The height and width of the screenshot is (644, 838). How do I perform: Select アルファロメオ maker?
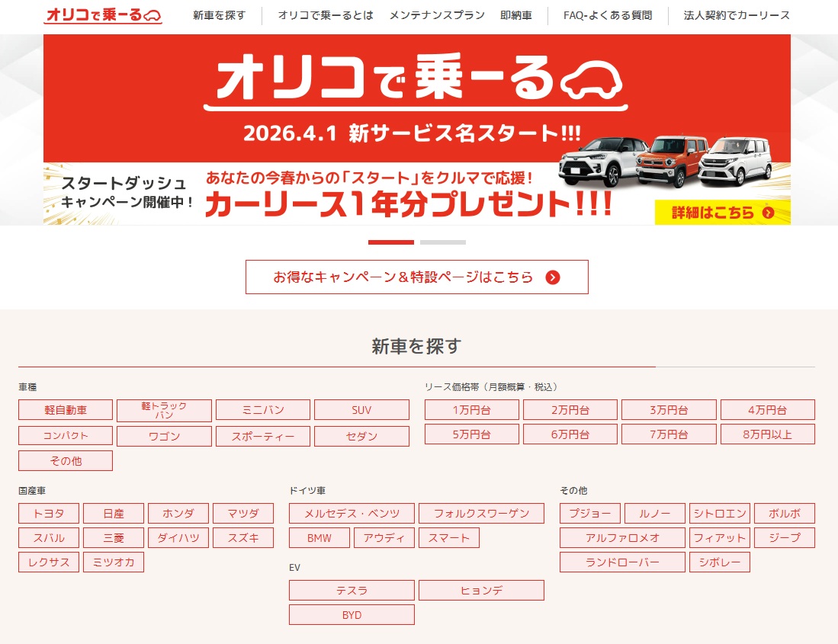(x=623, y=538)
